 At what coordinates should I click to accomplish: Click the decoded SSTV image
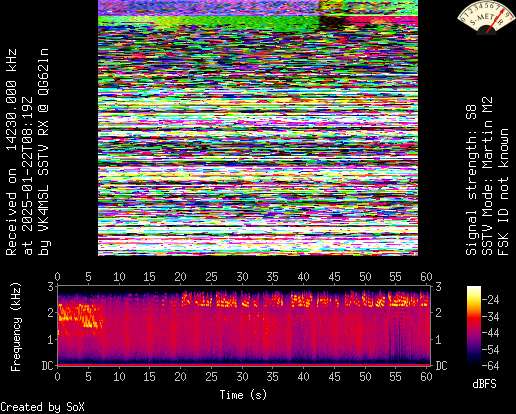point(258,128)
